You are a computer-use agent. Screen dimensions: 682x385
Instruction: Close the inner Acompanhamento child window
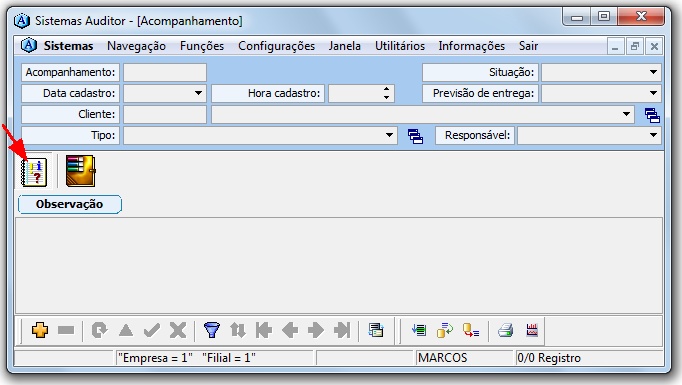654,47
